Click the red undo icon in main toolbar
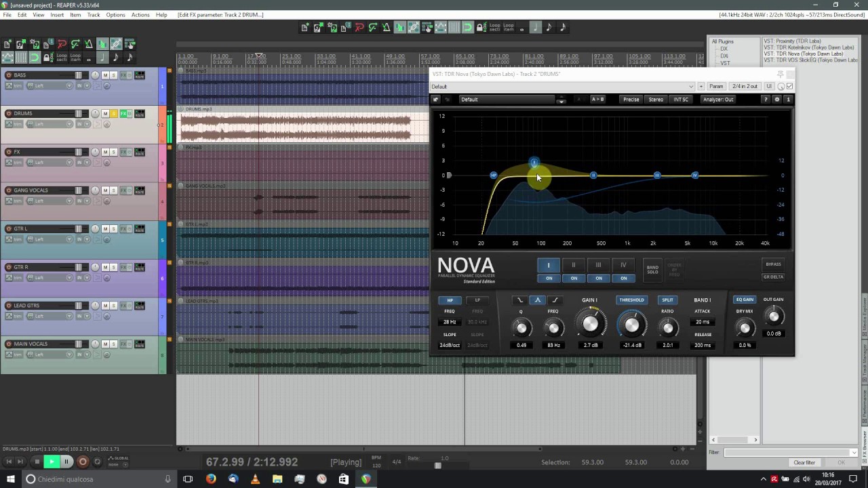868x488 pixels. pos(359,28)
